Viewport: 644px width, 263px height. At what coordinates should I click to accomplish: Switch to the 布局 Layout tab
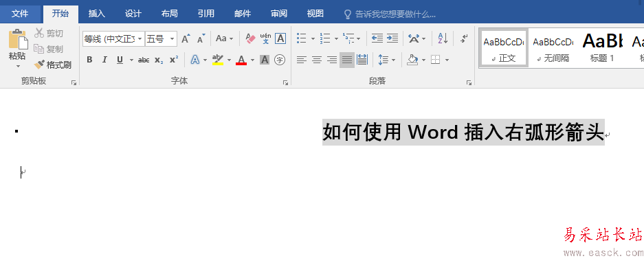point(169,14)
